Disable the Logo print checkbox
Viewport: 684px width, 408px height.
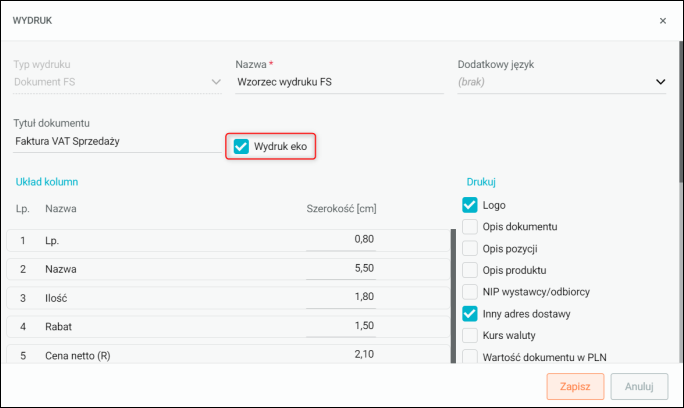click(470, 205)
